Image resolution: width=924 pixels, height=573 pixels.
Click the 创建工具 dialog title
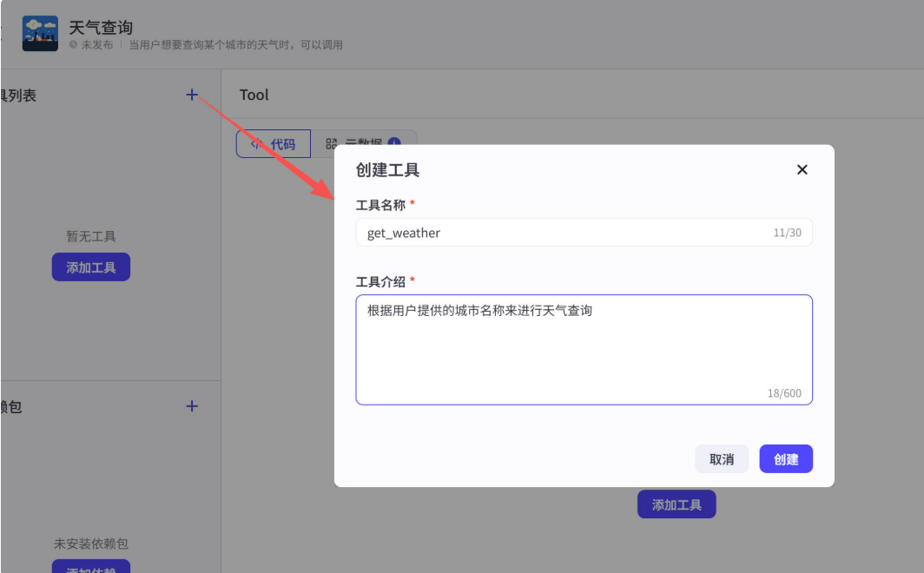coord(387,170)
